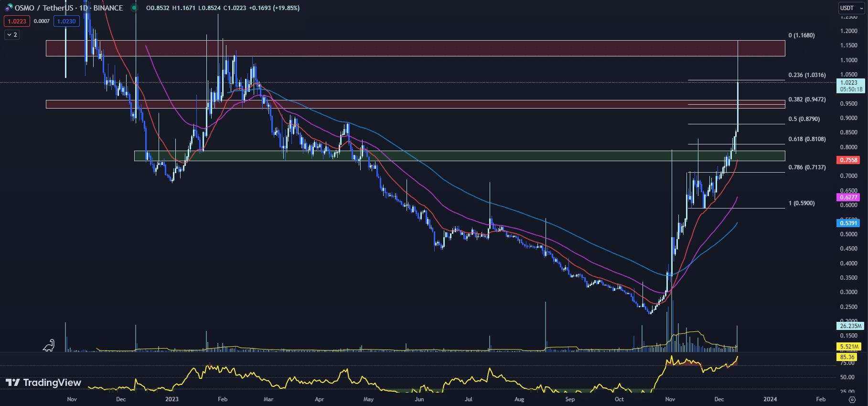Image resolution: width=868 pixels, height=406 pixels.
Task: Click the TradingView logo
Action: tap(43, 383)
